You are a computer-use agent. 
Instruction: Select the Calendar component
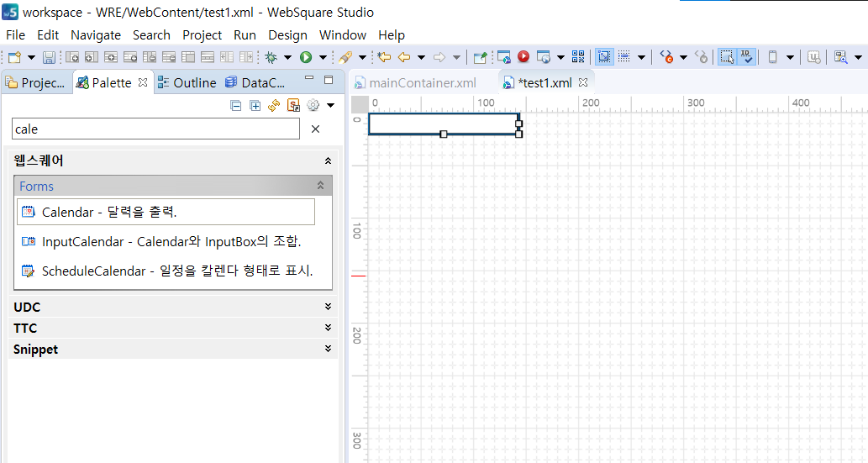(166, 212)
